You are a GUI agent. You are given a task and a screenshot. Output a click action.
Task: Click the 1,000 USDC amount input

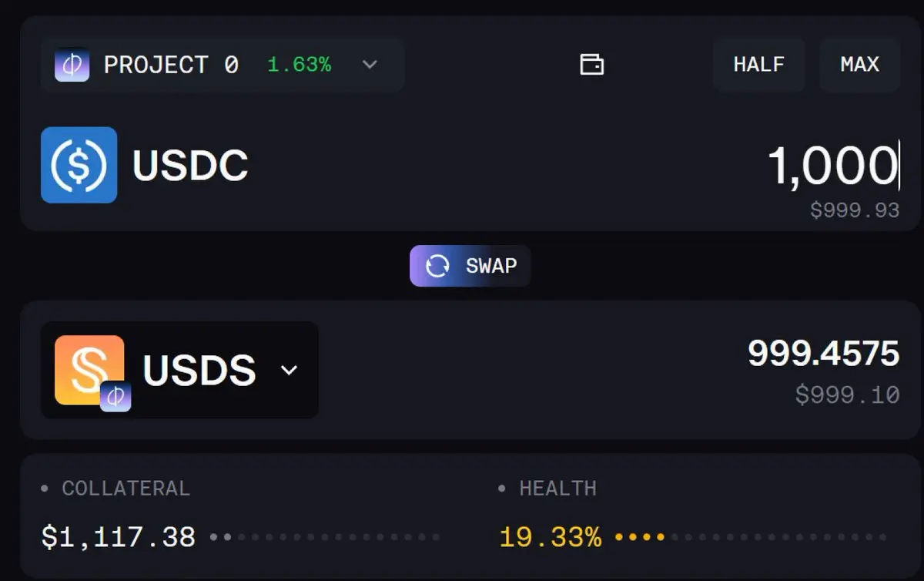833,166
